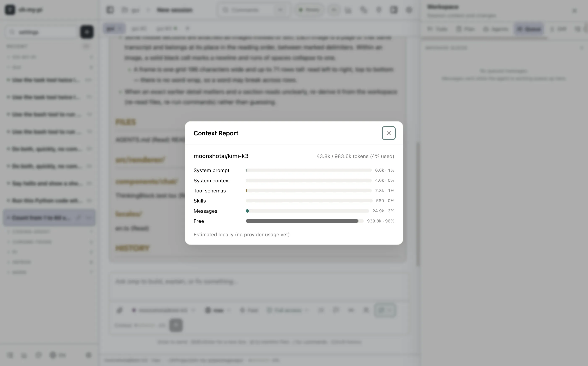
Task: Click the "939.8k · 96%" value
Action: click(x=381, y=221)
